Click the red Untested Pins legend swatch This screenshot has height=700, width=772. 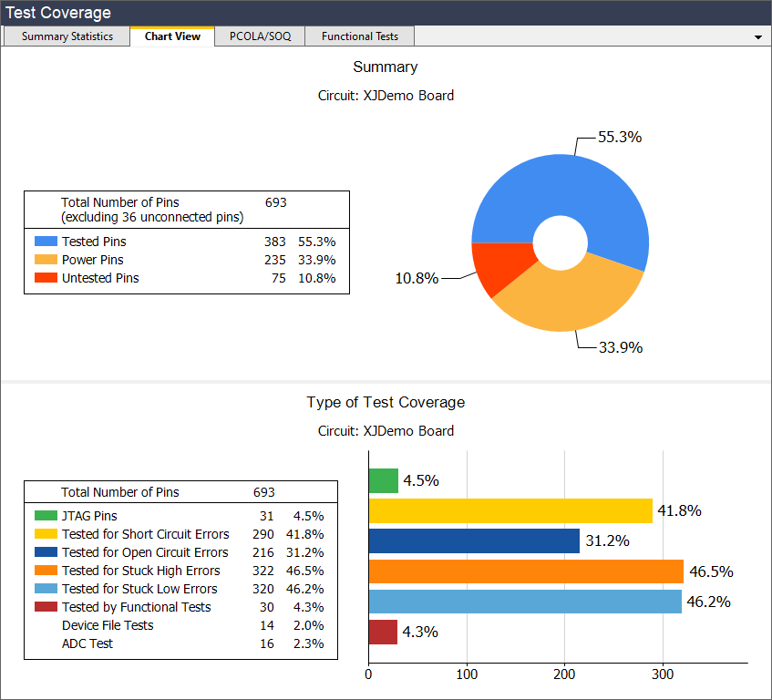46,279
